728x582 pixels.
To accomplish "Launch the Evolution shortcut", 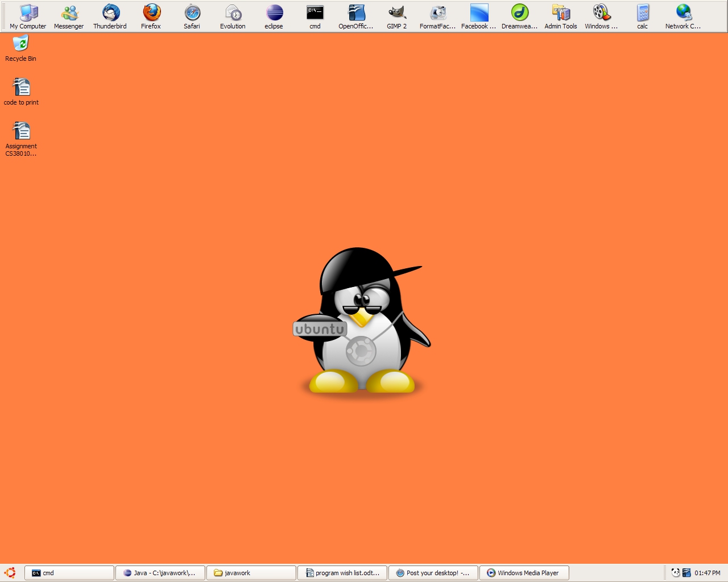I will [233, 16].
